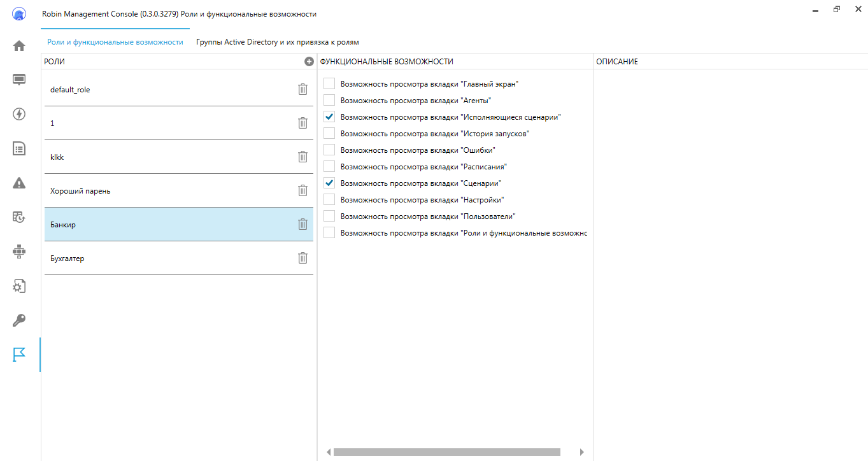Switch to Роли и функциональные возможности tab
This screenshot has width=868, height=461.
click(115, 42)
